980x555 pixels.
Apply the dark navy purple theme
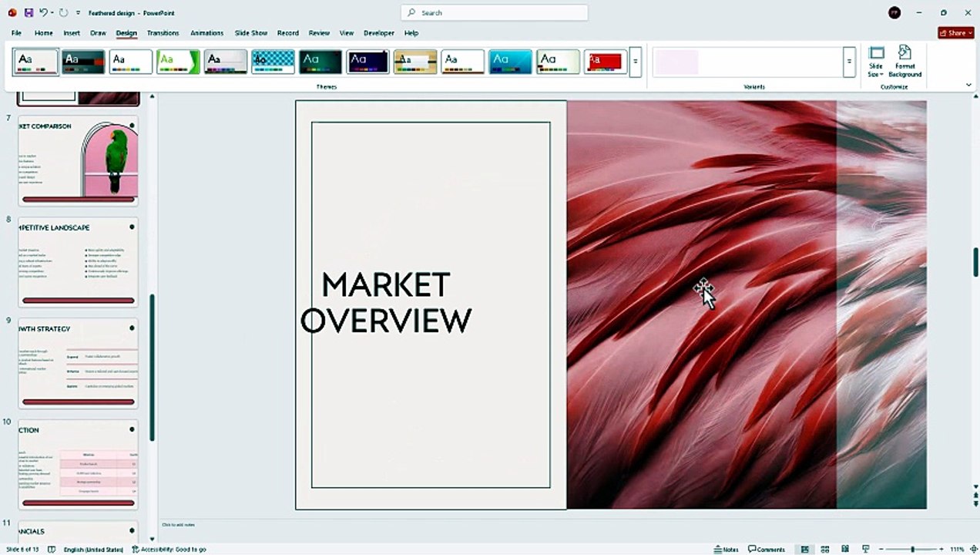point(367,62)
